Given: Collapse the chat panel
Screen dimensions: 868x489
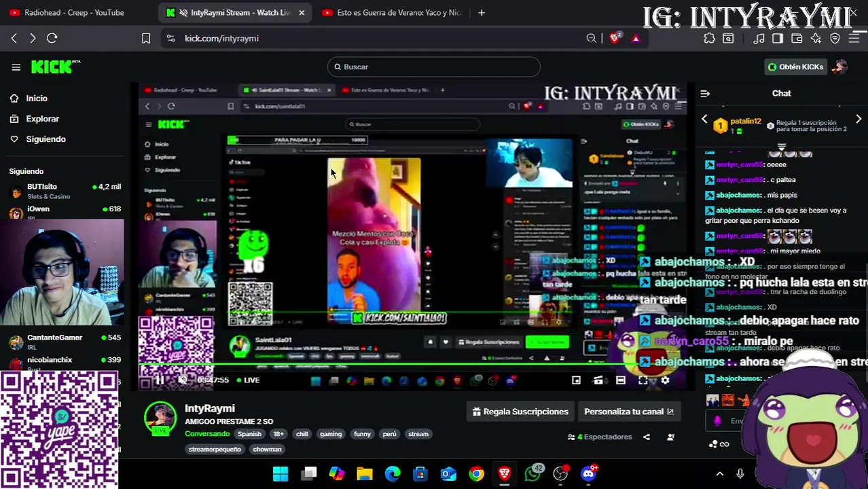Looking at the screenshot, I should coord(705,94).
